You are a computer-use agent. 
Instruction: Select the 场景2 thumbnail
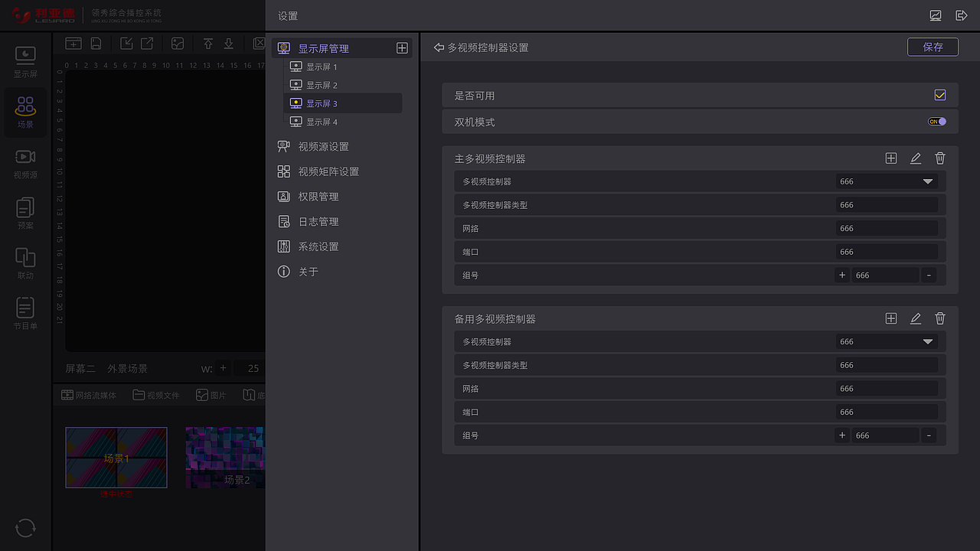[225, 458]
